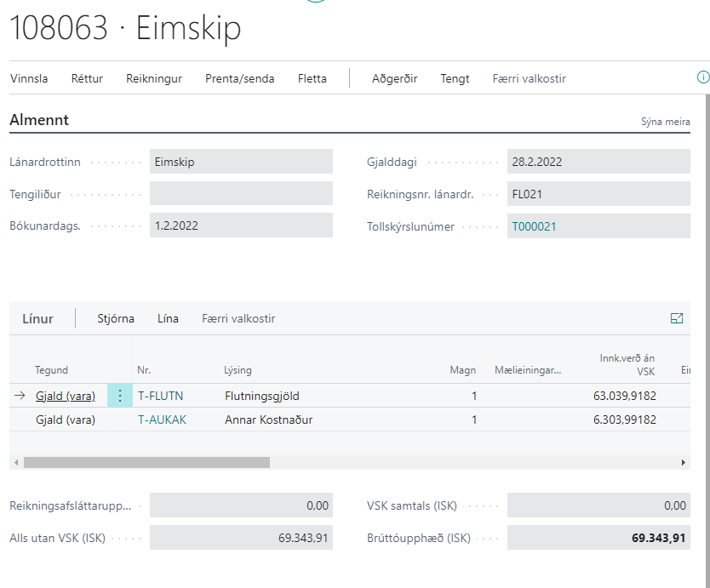Open the Lína menu in lines
This screenshot has width=710, height=588.
168,318
